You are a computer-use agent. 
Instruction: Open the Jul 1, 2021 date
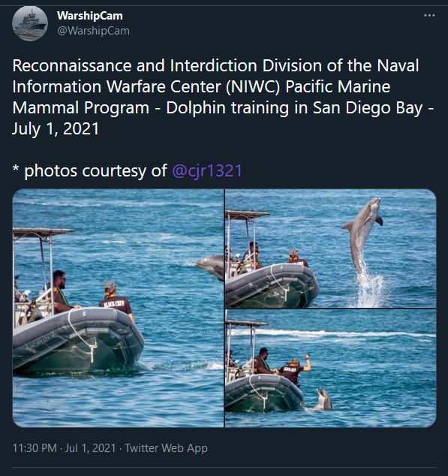pyautogui.click(x=91, y=448)
